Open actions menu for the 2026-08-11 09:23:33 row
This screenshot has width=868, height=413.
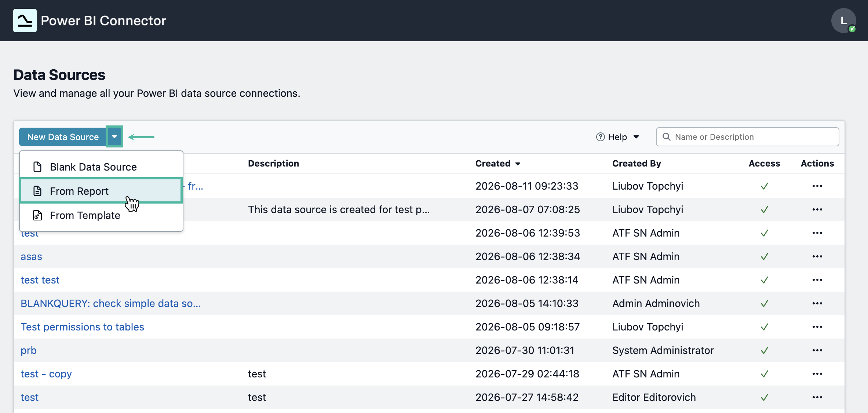(817, 186)
